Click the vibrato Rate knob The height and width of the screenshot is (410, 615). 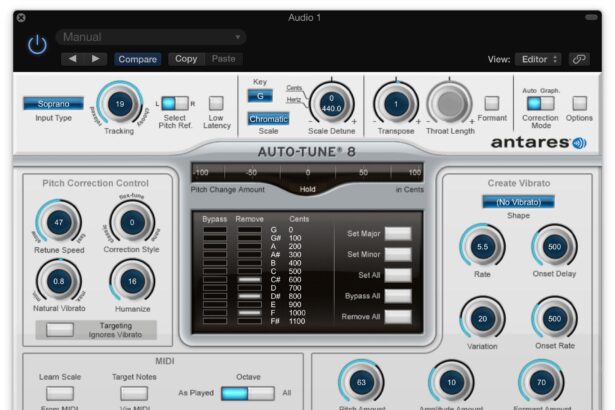point(482,246)
